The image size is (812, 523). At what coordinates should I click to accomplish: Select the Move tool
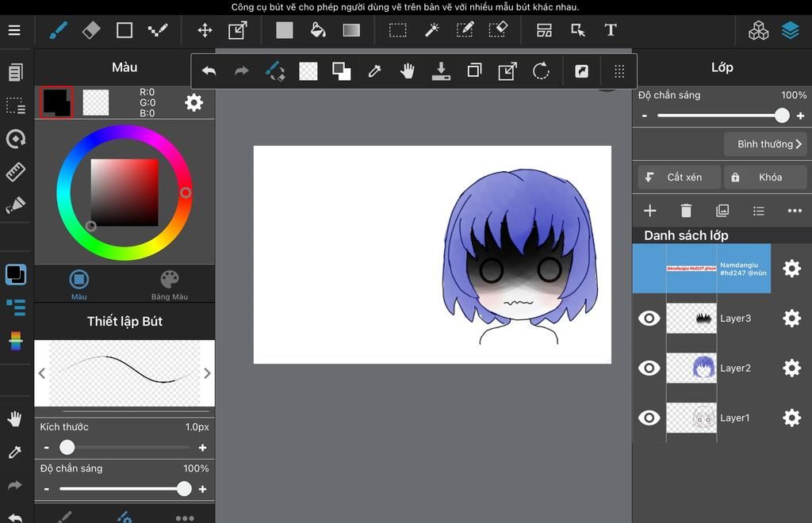(x=205, y=31)
